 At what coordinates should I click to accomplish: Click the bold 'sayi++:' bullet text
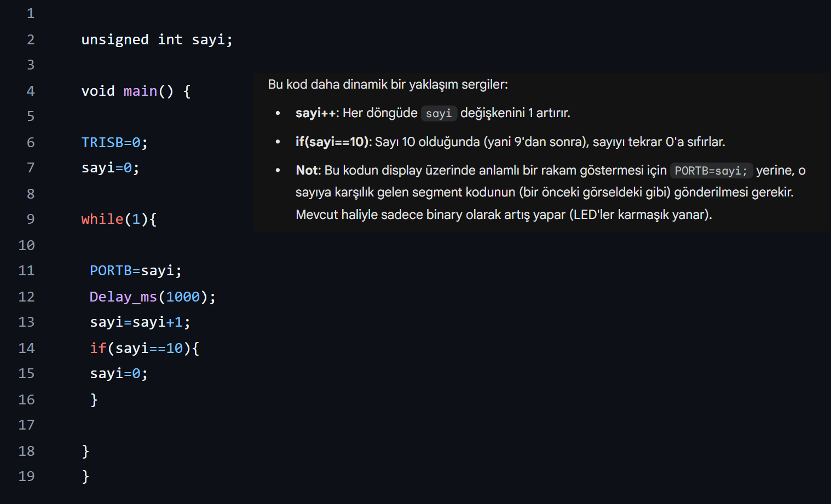click(x=318, y=113)
